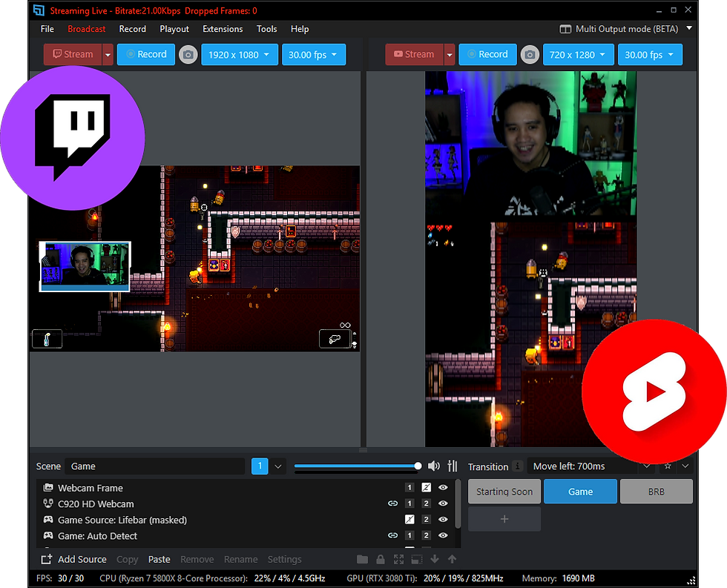This screenshot has height=588, width=727.
Task: Open the 1920 x 1080 resolution dropdown
Action: click(239, 55)
